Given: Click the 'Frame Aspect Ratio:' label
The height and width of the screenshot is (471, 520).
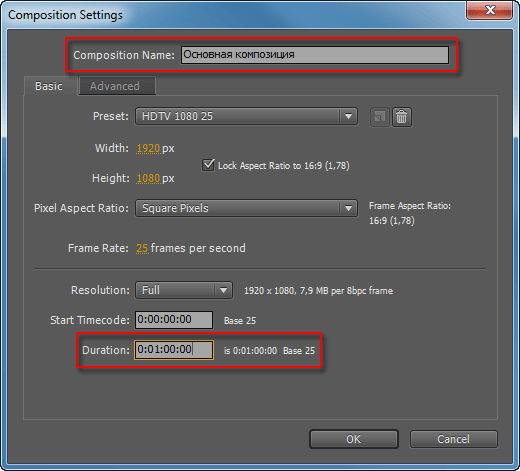Looking at the screenshot, I should click(x=410, y=206).
